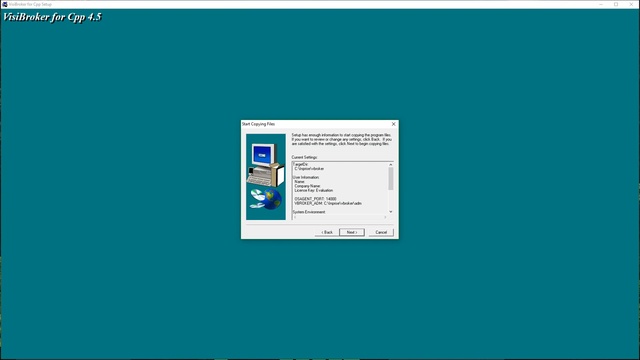Image resolution: width=640 pixels, height=360 pixels.
Task: Click the Next button to begin copying
Action: pyautogui.click(x=351, y=232)
